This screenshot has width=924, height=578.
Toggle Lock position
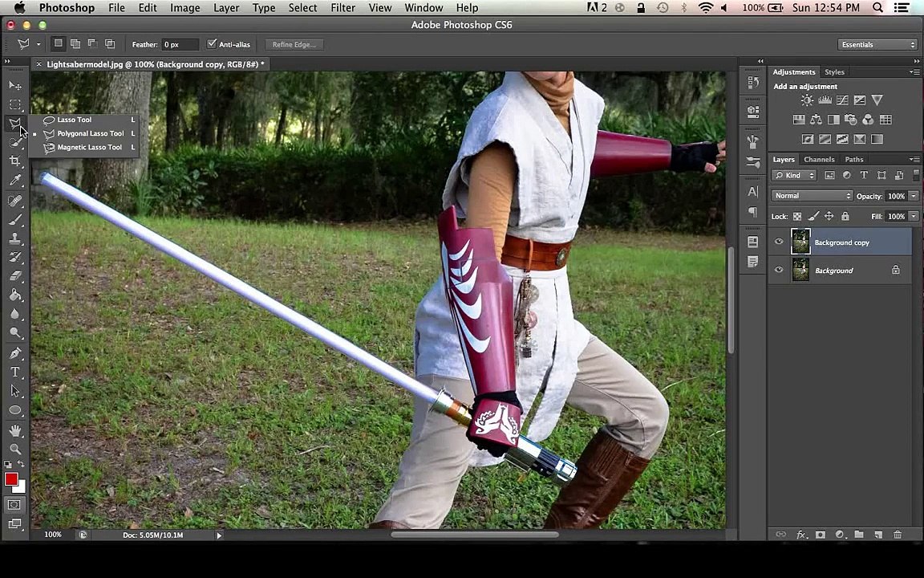(x=829, y=217)
